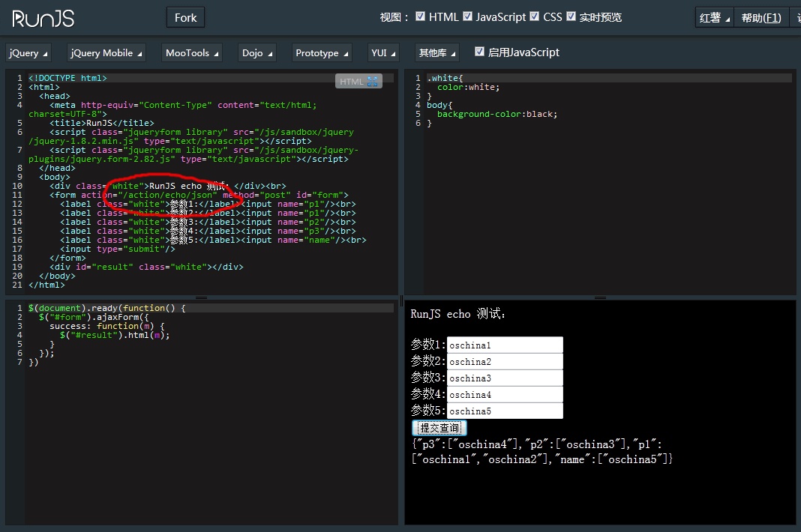The height and width of the screenshot is (532, 801).
Task: Open the MooTools dropdown
Action: pos(191,52)
